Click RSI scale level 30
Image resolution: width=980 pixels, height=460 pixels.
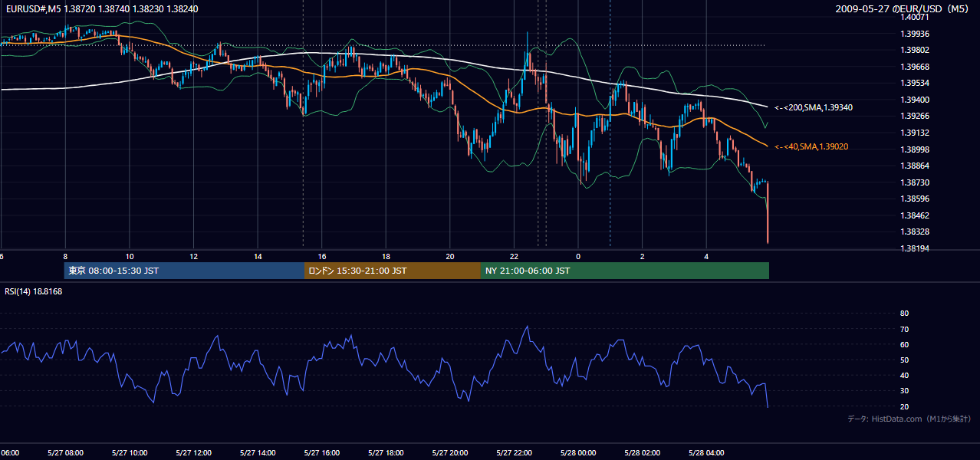pyautogui.click(x=904, y=391)
